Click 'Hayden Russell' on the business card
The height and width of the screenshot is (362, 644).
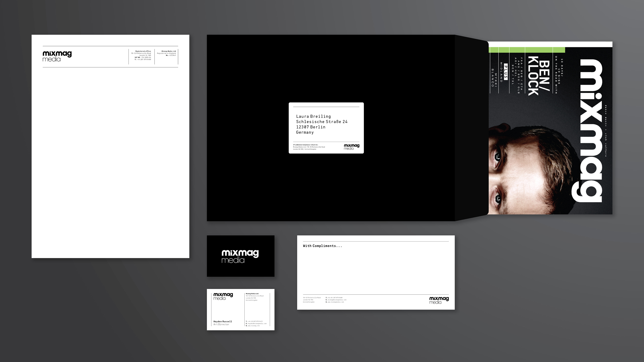click(x=223, y=322)
